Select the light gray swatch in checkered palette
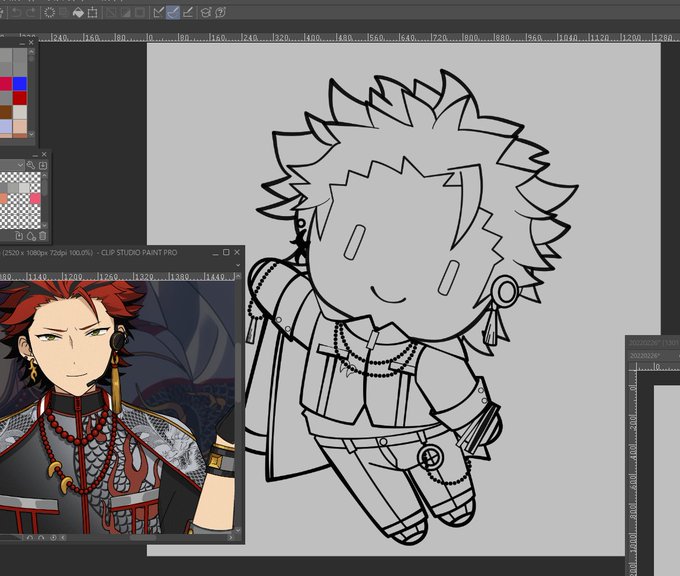This screenshot has width=680, height=576. point(24,188)
